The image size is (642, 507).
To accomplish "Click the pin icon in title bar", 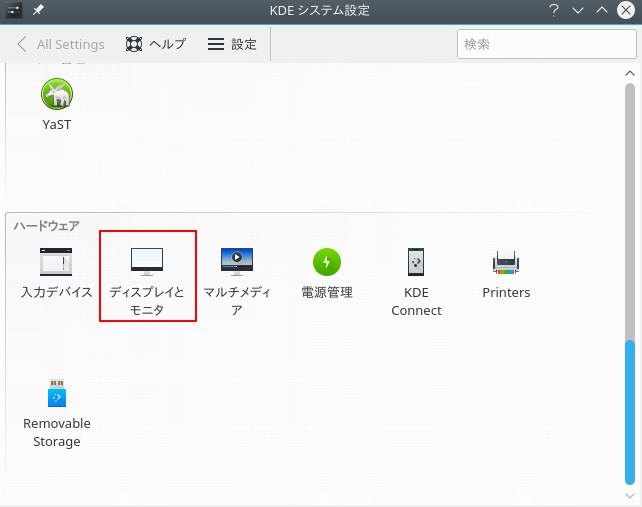I will click(38, 10).
